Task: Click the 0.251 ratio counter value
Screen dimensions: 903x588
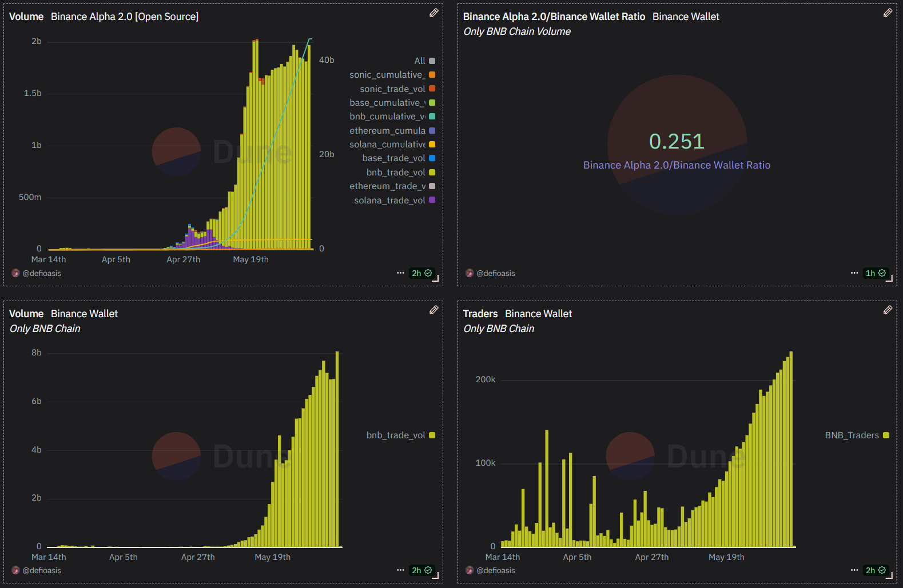Action: coord(677,141)
